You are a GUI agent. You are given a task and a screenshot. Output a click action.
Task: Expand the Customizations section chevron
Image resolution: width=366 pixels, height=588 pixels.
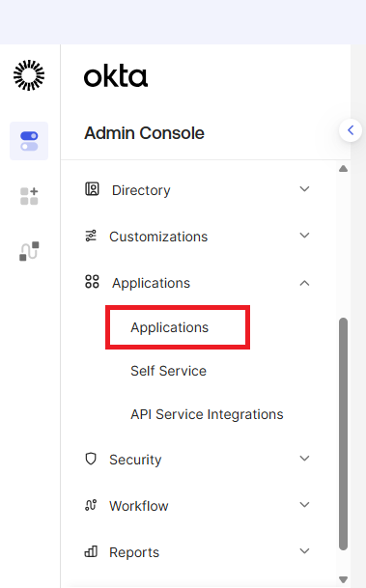(304, 236)
